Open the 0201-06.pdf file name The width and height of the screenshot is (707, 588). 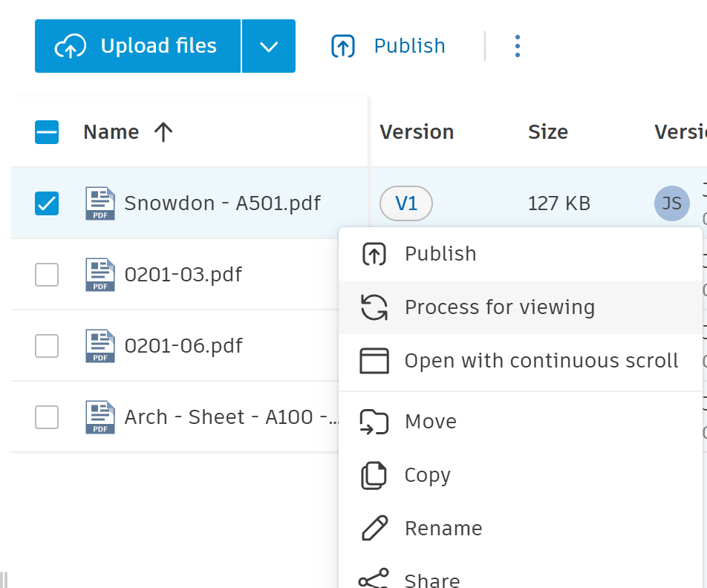click(183, 346)
